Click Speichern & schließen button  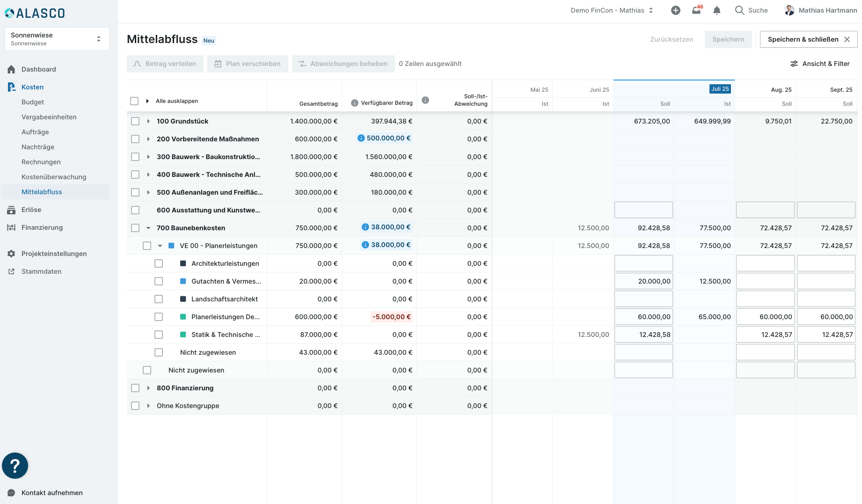tap(808, 39)
